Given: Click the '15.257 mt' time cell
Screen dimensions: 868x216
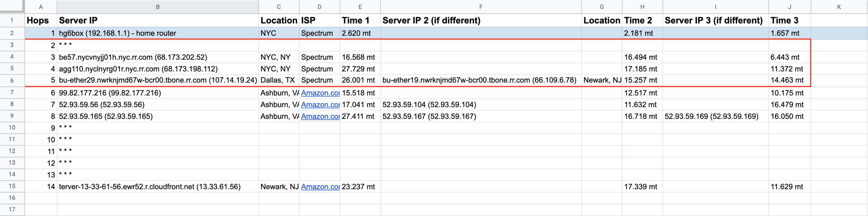Looking at the screenshot, I should [x=642, y=80].
